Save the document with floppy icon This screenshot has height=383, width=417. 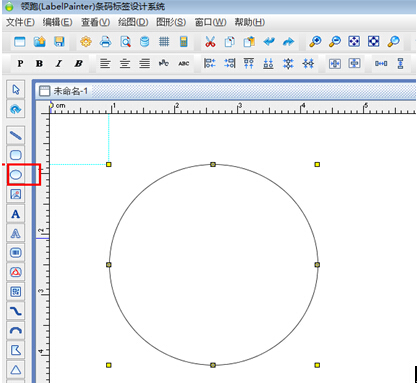tap(59, 42)
